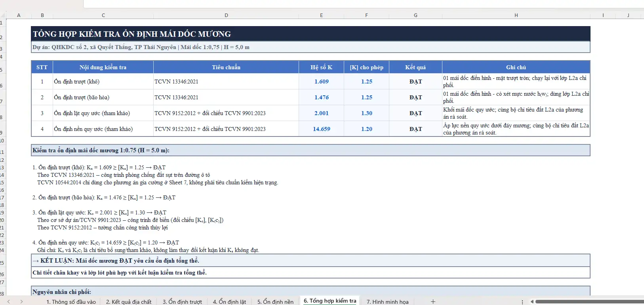Click K value cell 2.001
This screenshot has width=644, height=305.
click(321, 113)
